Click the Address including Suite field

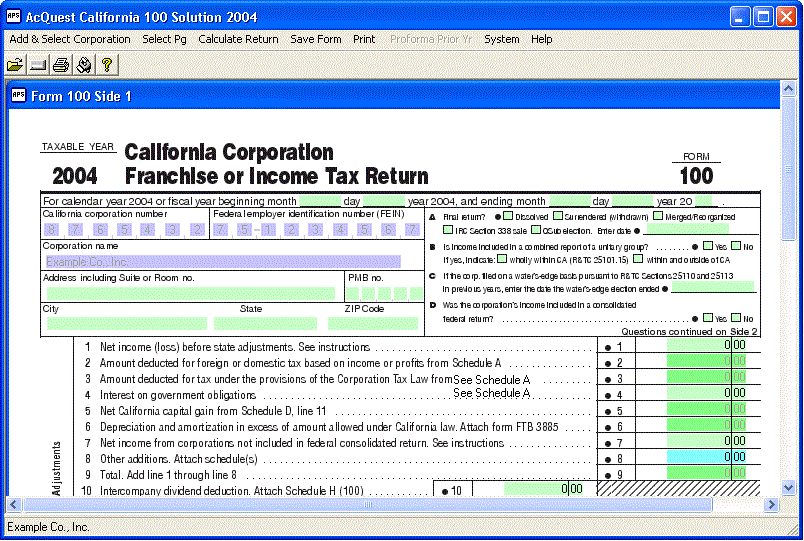point(191,293)
